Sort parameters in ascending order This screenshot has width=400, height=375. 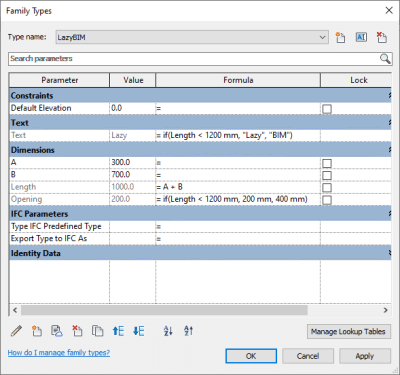point(168,331)
